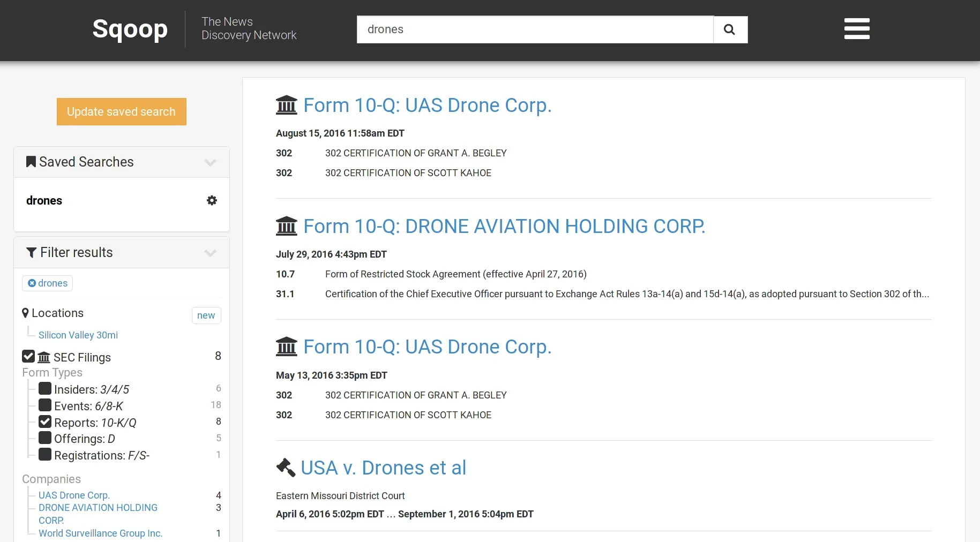980x542 pixels.
Task: Collapse the Saved Searches panel chevron
Action: pos(210,162)
